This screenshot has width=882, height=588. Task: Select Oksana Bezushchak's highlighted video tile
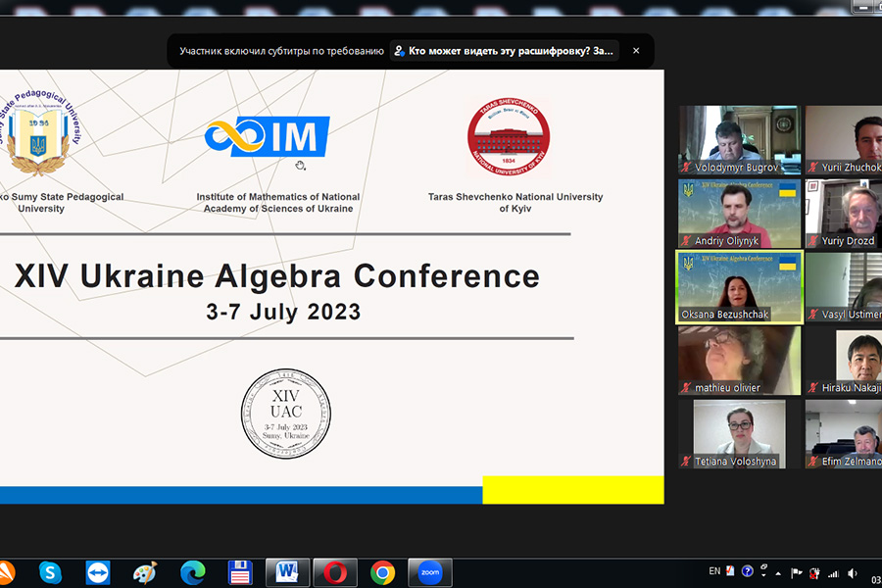pos(739,286)
